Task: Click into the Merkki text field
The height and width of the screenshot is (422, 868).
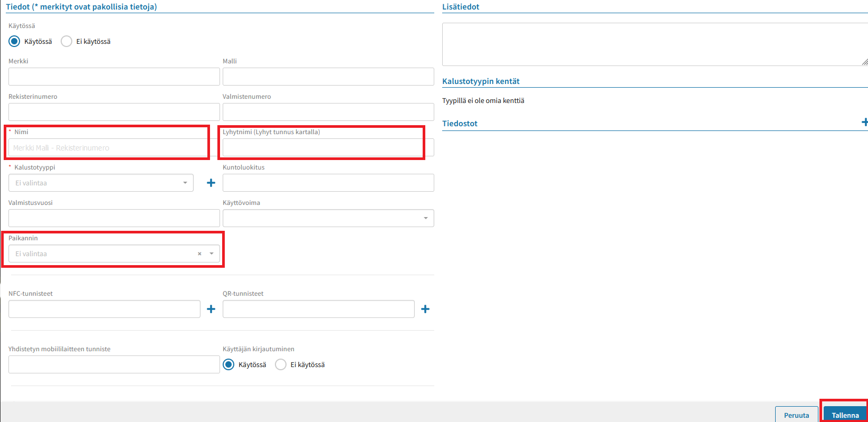Action: 114,77
